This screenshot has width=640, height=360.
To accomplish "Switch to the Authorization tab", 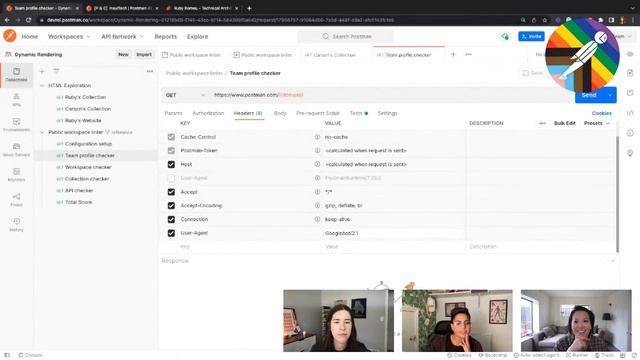I will [208, 113].
